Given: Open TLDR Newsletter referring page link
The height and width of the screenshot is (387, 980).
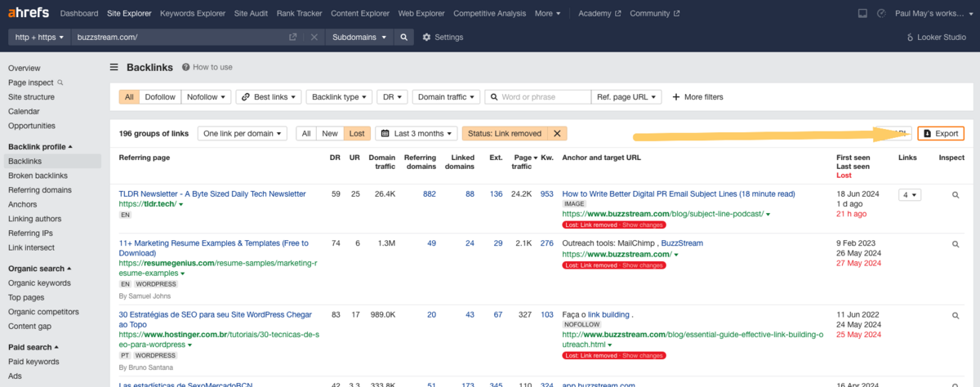Looking at the screenshot, I should click(x=212, y=194).
